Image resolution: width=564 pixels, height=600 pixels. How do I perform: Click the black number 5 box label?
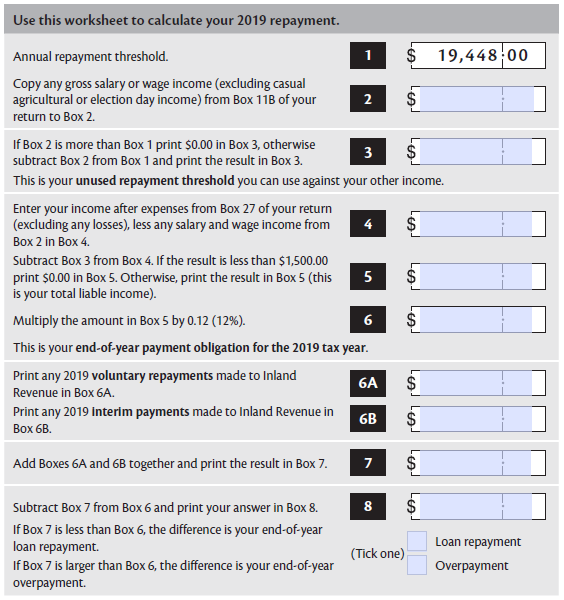tap(368, 276)
